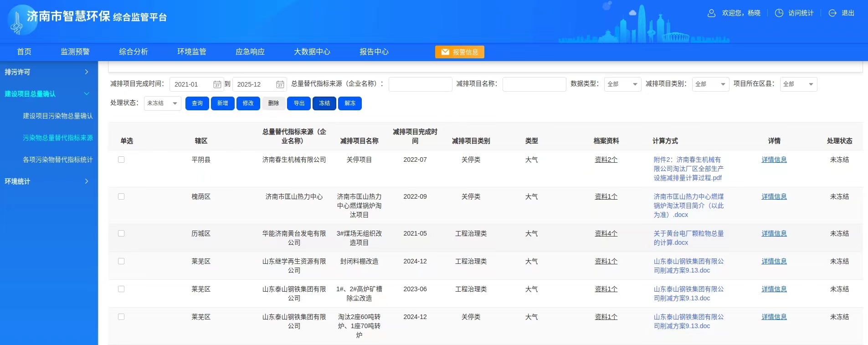Click the user profile icon
This screenshot has width=868, height=345.
711,13
